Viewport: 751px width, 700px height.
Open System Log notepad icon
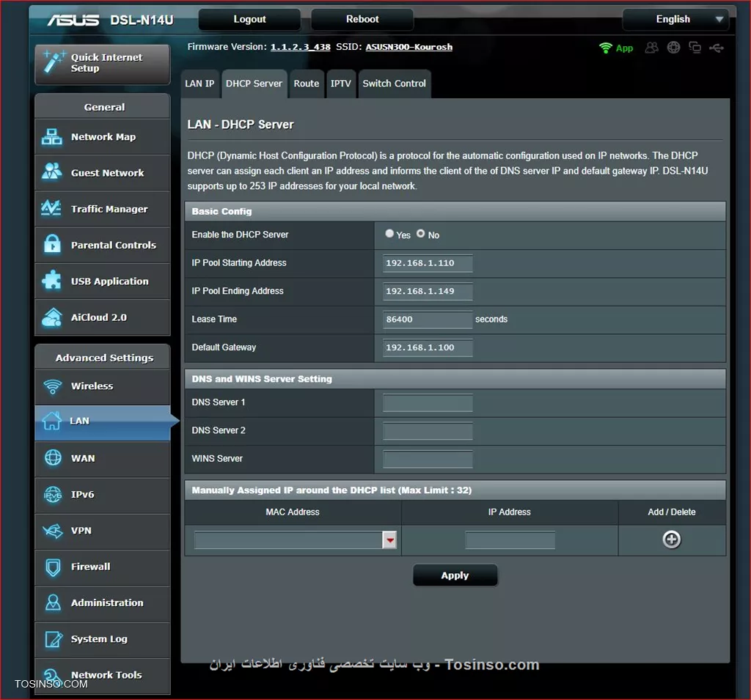click(53, 638)
